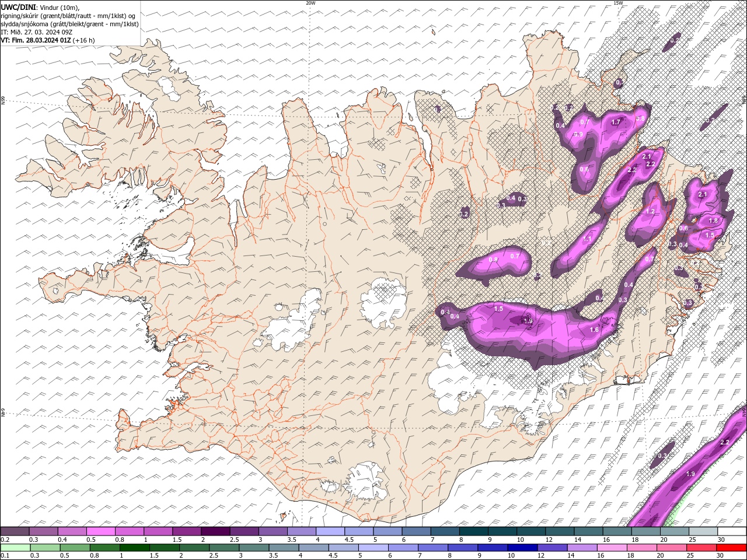Click the 1.8 snowfall value on the map
This screenshot has height=560, width=747.
tap(713, 220)
